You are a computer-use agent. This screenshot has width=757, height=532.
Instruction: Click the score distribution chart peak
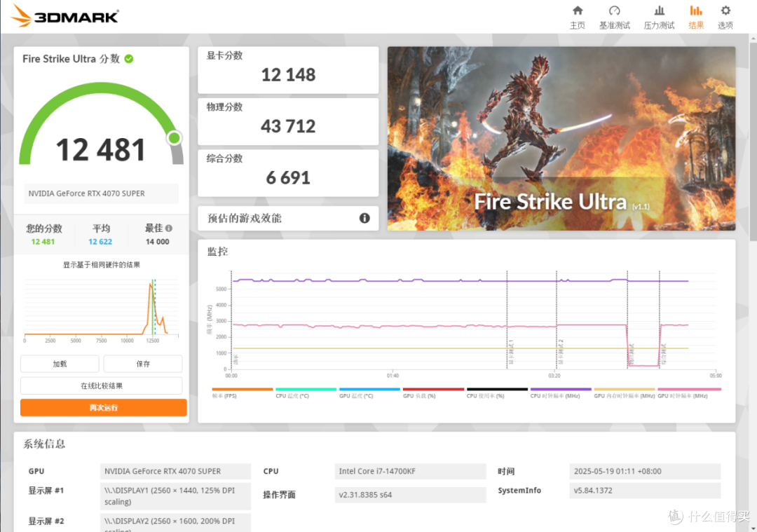pyautogui.click(x=151, y=285)
